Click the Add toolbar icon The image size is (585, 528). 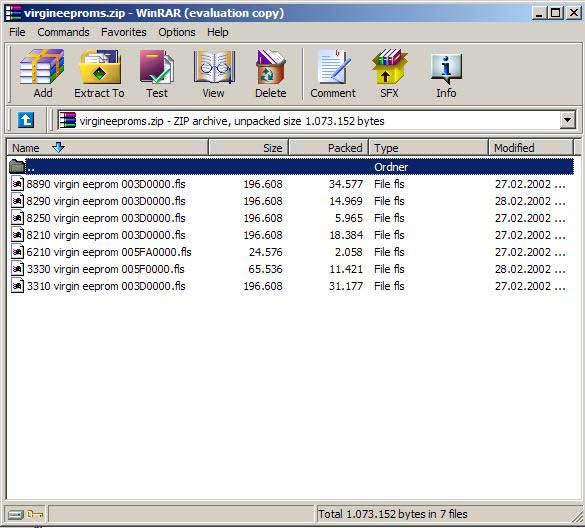coord(42,74)
